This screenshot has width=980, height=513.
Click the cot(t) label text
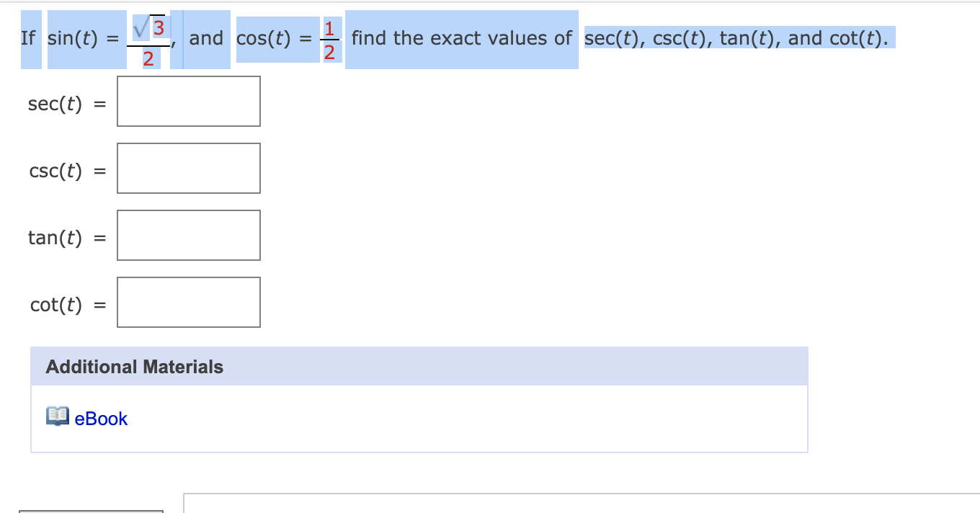(x=58, y=304)
